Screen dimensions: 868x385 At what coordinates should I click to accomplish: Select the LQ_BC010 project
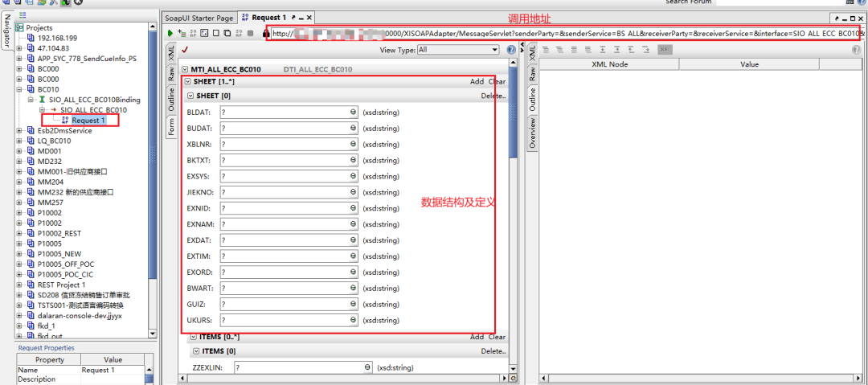click(x=54, y=141)
